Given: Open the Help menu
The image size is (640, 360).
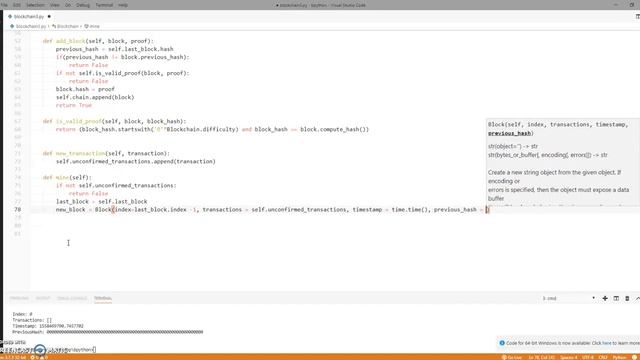Looking at the screenshot, I should (x=123, y=5).
